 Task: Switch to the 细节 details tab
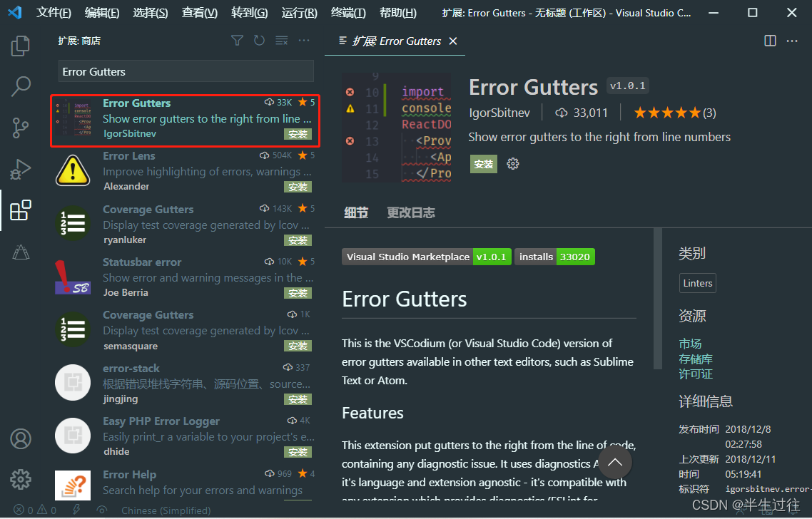356,212
